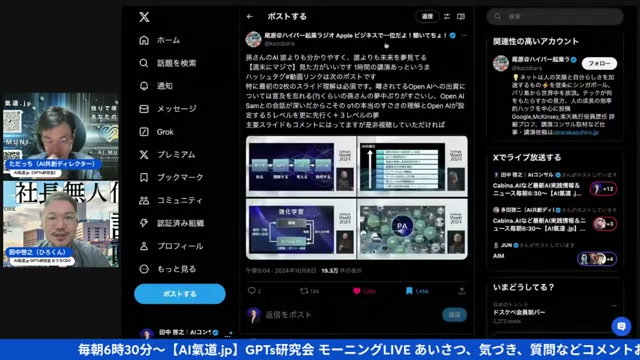640x360 pixels.
Task: Open the ドスケベ会員制バー trend
Action: coord(519,312)
